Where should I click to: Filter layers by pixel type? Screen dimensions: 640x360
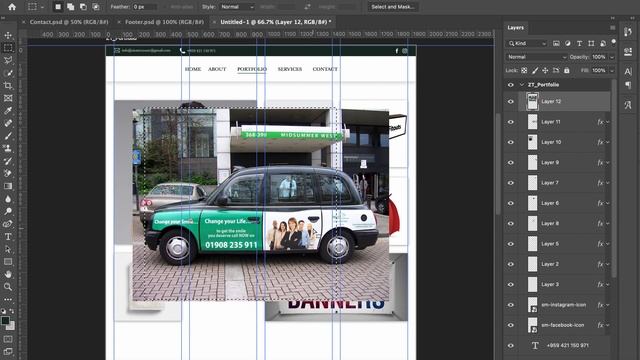(x=556, y=43)
